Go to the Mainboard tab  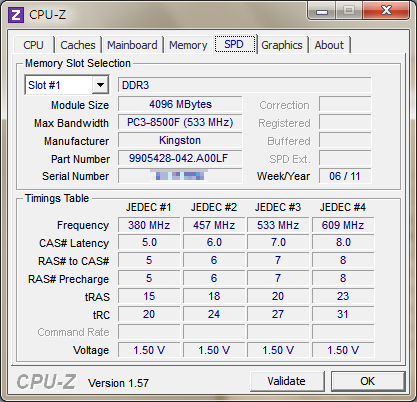(x=132, y=45)
